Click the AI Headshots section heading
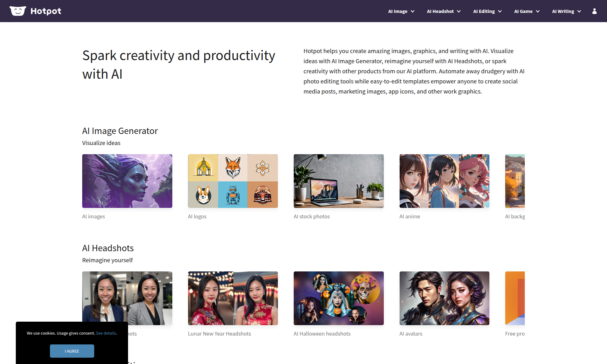The height and width of the screenshot is (364, 607). (108, 248)
